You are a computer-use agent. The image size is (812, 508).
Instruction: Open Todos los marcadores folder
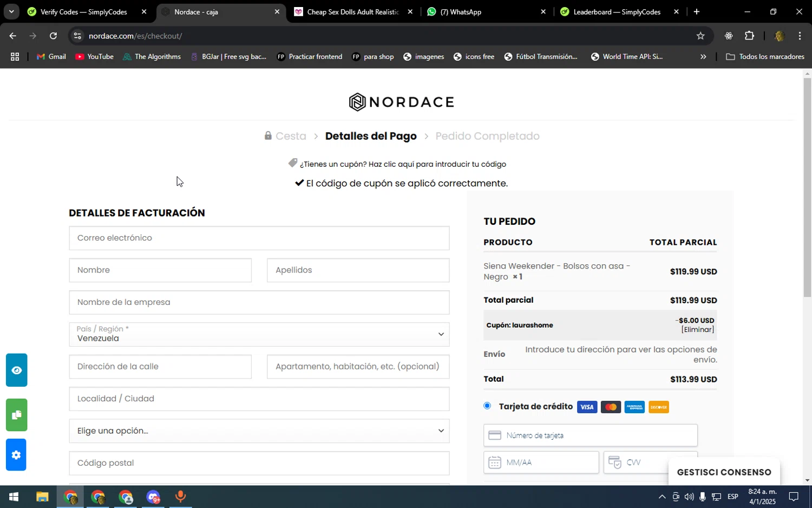[x=765, y=56]
